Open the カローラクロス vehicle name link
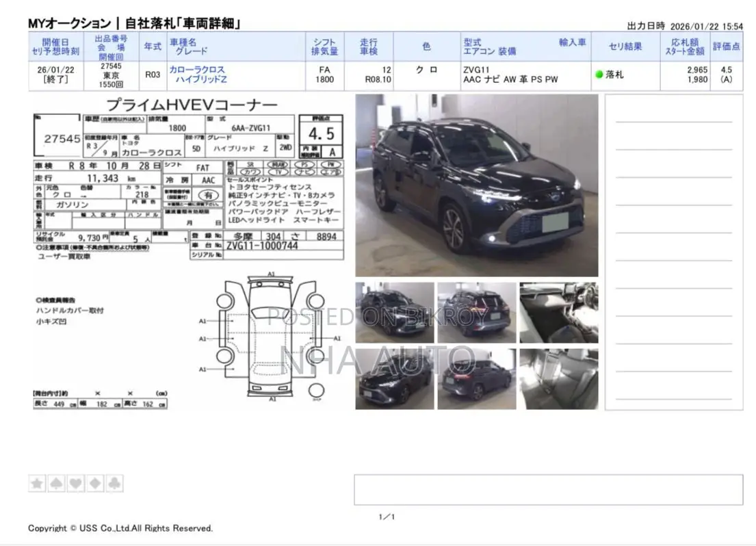This screenshot has height=546, width=756. (197, 70)
